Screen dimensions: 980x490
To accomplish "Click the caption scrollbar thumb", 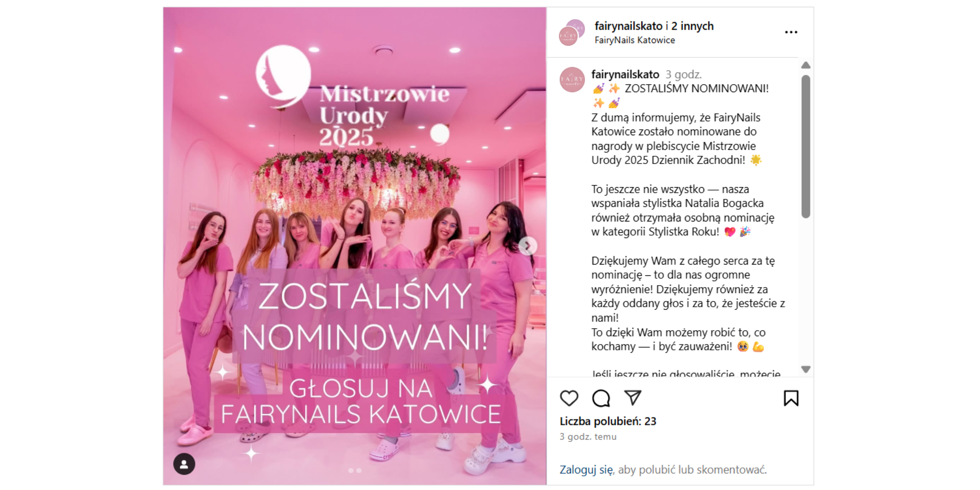I will pyautogui.click(x=806, y=146).
